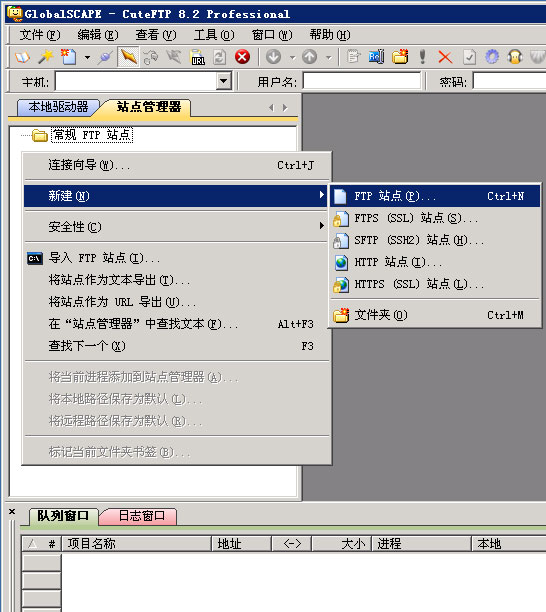Click the headphones mascot toolbar icon
This screenshot has height=612, width=546.
pyautogui.click(x=515, y=57)
